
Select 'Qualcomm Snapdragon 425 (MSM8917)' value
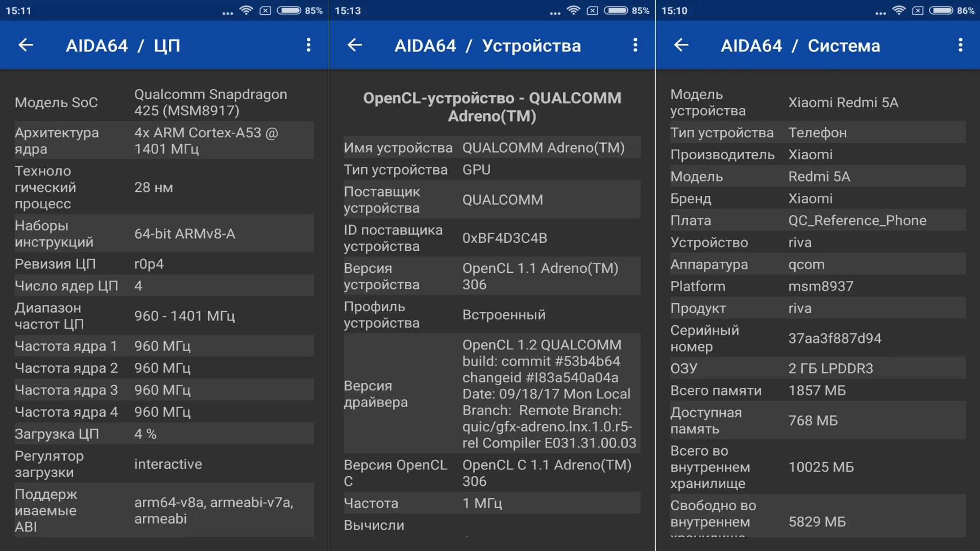[211, 103]
